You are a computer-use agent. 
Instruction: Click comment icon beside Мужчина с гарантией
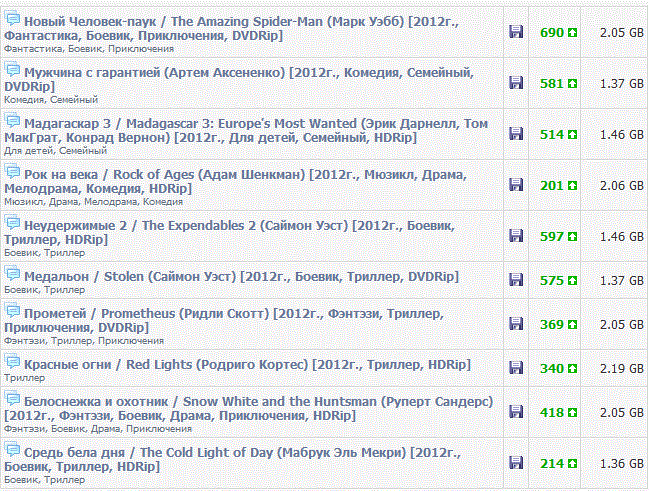12,70
